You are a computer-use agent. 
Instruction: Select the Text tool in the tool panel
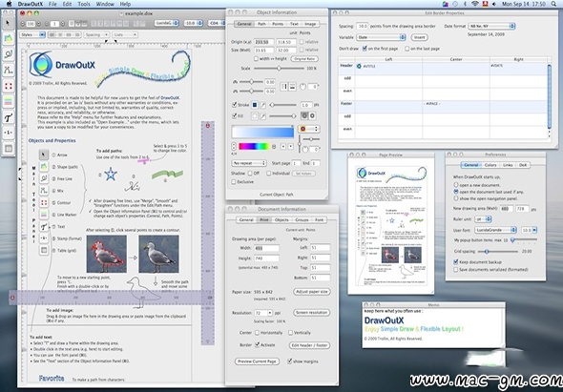(x=9, y=117)
